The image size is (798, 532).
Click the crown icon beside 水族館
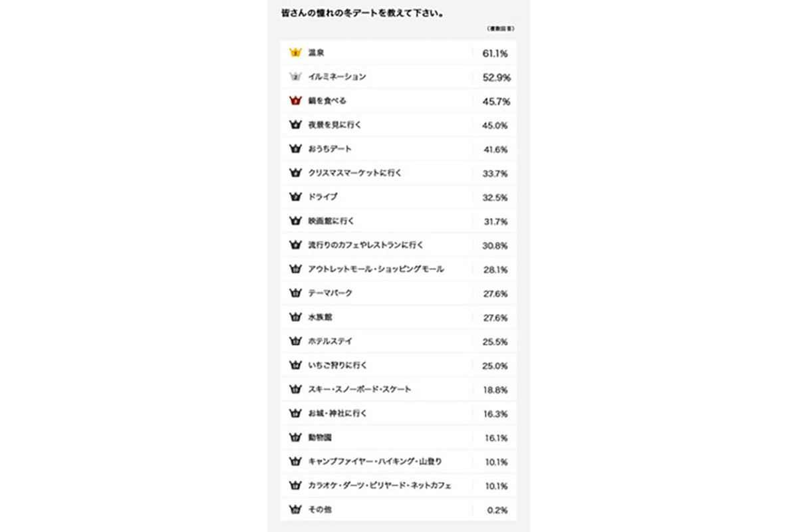pyautogui.click(x=296, y=317)
